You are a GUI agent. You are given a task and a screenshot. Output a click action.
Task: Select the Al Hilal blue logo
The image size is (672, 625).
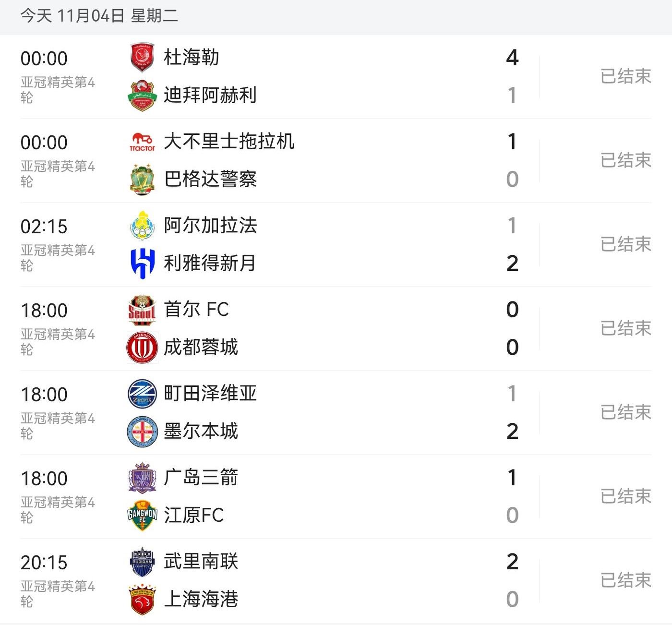pyautogui.click(x=142, y=264)
